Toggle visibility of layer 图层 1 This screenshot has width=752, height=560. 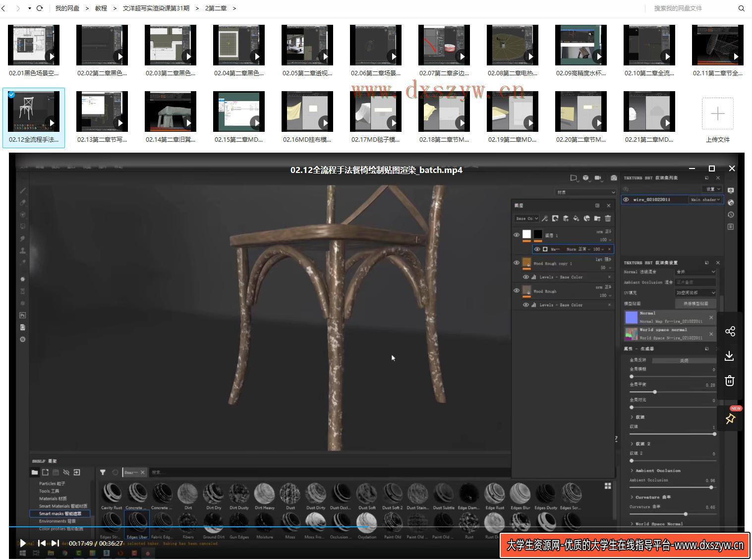pyautogui.click(x=517, y=235)
